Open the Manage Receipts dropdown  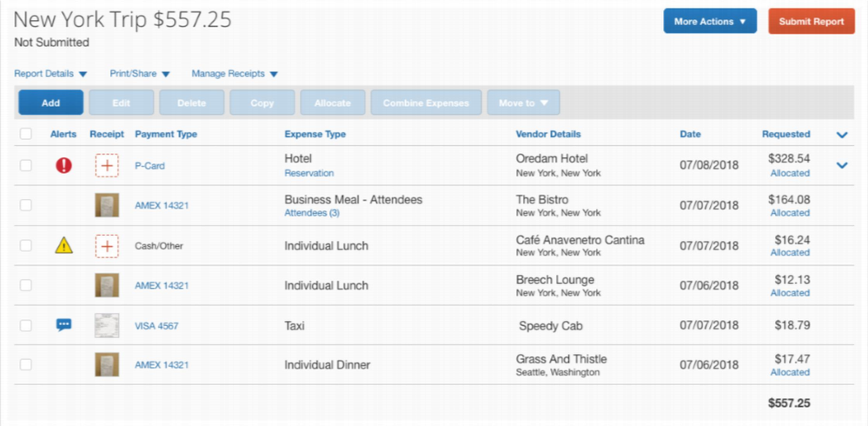point(235,74)
